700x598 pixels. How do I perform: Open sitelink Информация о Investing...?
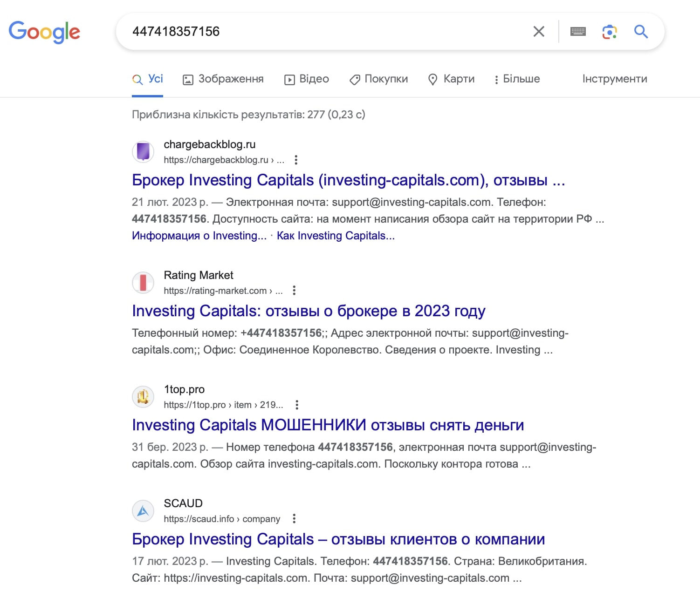click(x=199, y=236)
